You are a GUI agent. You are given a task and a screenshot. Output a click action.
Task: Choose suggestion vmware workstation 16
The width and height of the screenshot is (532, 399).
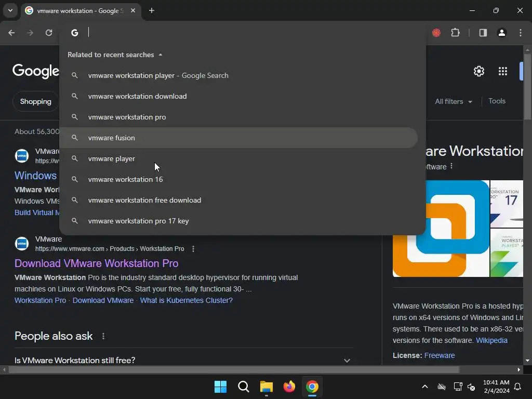click(238, 179)
